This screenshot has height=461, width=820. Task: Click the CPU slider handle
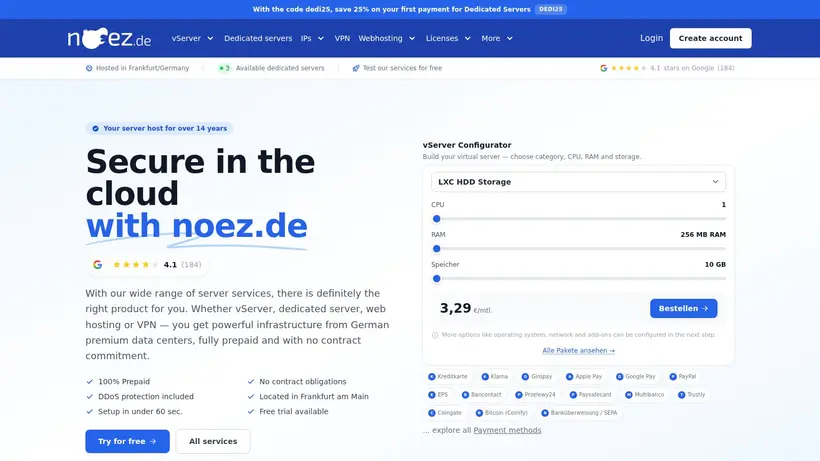tap(437, 219)
